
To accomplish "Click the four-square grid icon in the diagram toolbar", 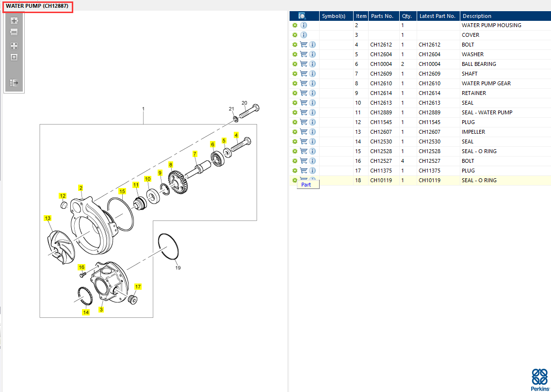I will click(x=14, y=46).
